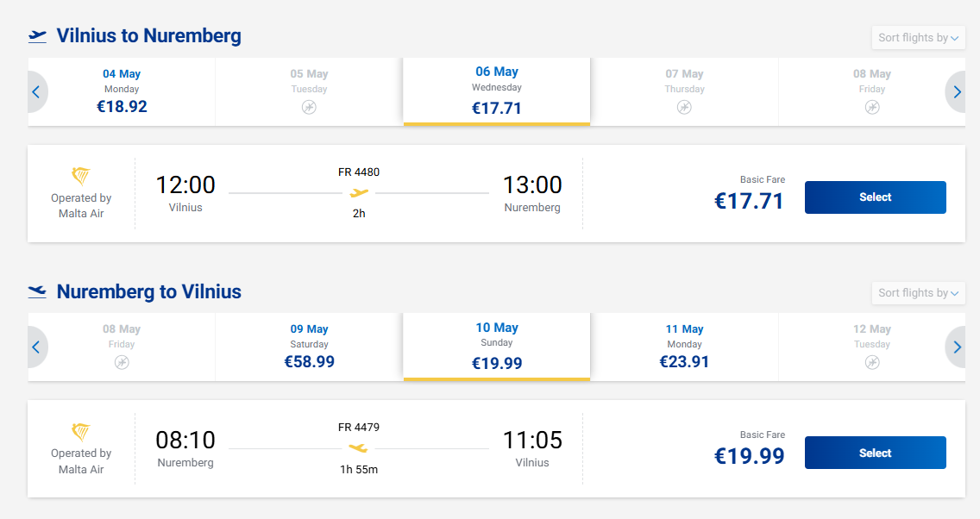Switch to the 11 May Monday €23.91 tab

coord(684,347)
